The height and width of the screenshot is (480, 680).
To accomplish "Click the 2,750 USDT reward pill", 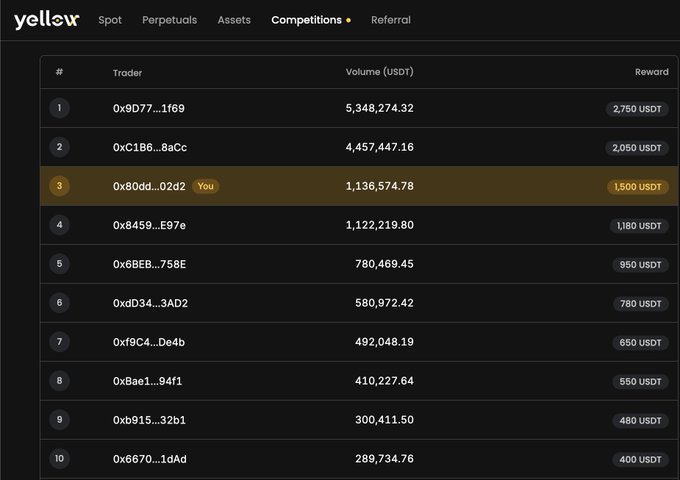I will 637,109.
